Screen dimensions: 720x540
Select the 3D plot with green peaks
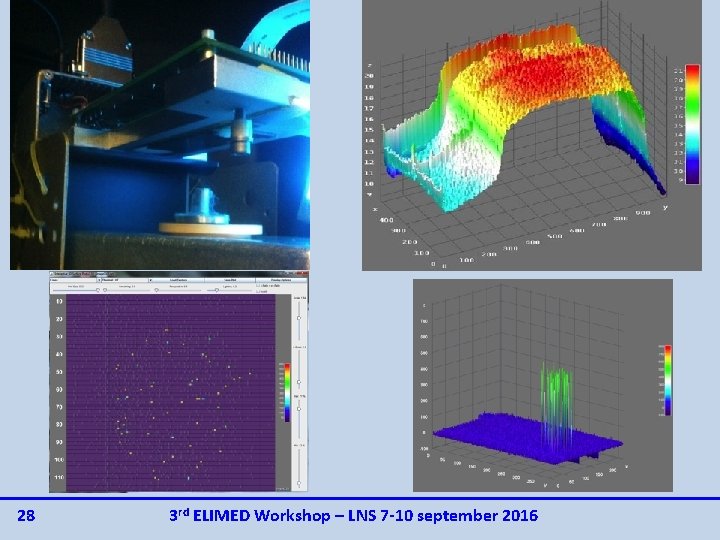pos(543,385)
